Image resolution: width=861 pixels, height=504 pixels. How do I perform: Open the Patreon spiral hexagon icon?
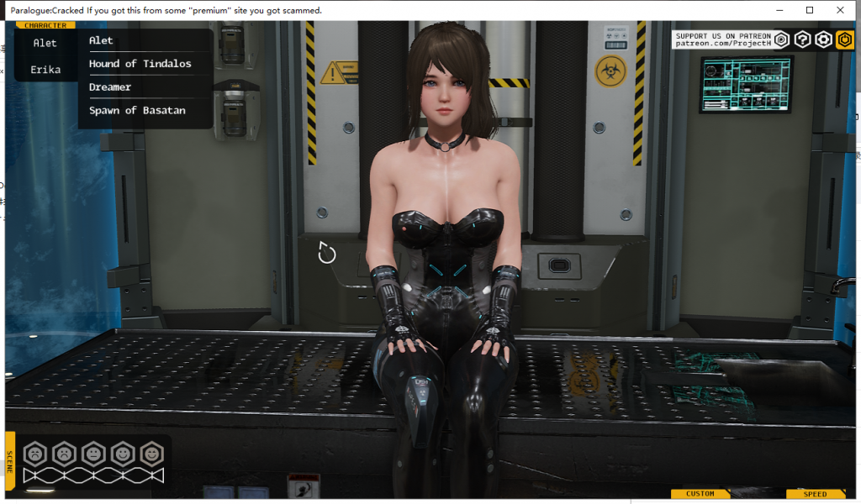781,39
